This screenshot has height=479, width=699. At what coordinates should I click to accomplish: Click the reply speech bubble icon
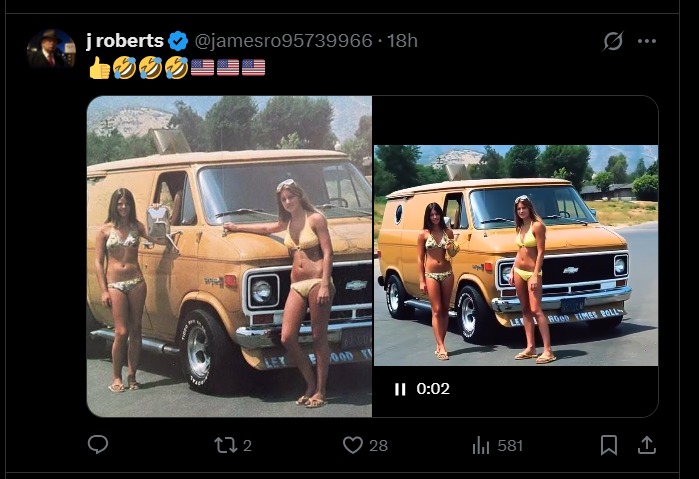coord(98,445)
